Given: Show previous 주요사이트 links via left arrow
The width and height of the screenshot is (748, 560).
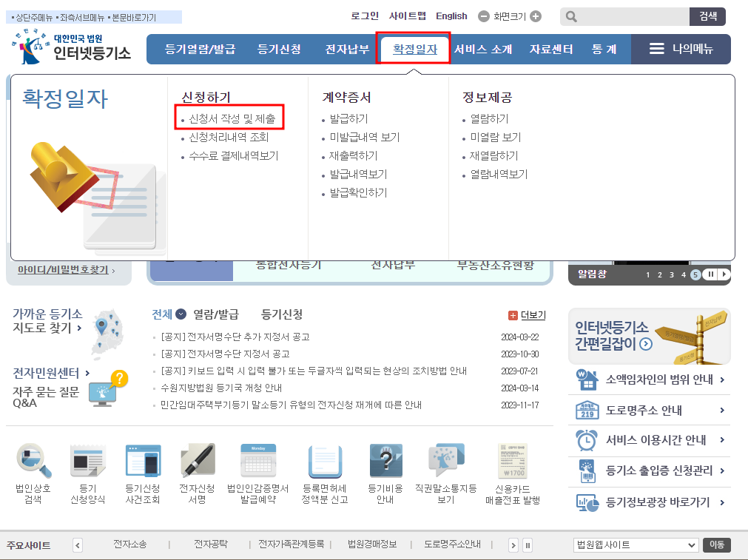Looking at the screenshot, I should point(78,544).
